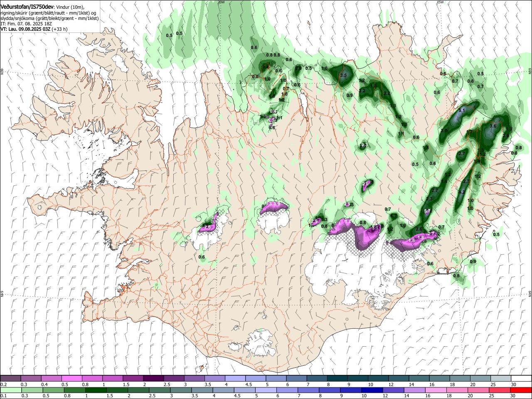Viewport: 532px width, 399px height.
Task: Click the 5.7 precipitation value on the map
Action: point(428,211)
